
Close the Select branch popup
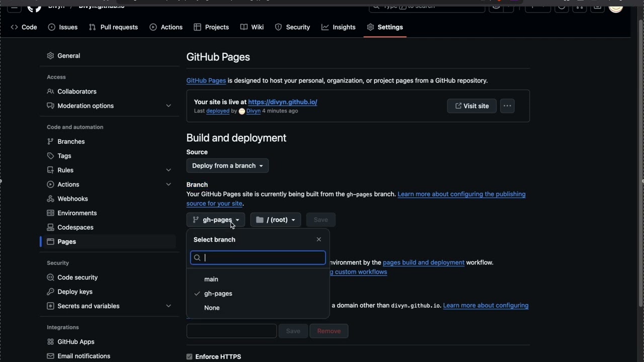318,239
